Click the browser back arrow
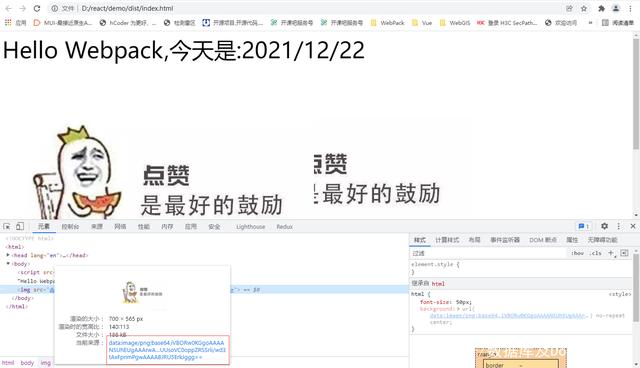 pos(8,8)
